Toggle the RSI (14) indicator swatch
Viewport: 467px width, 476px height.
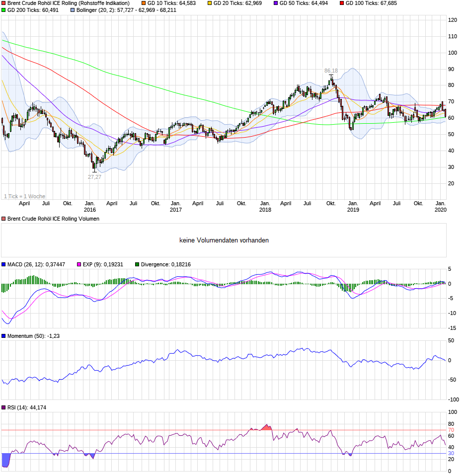(4, 407)
